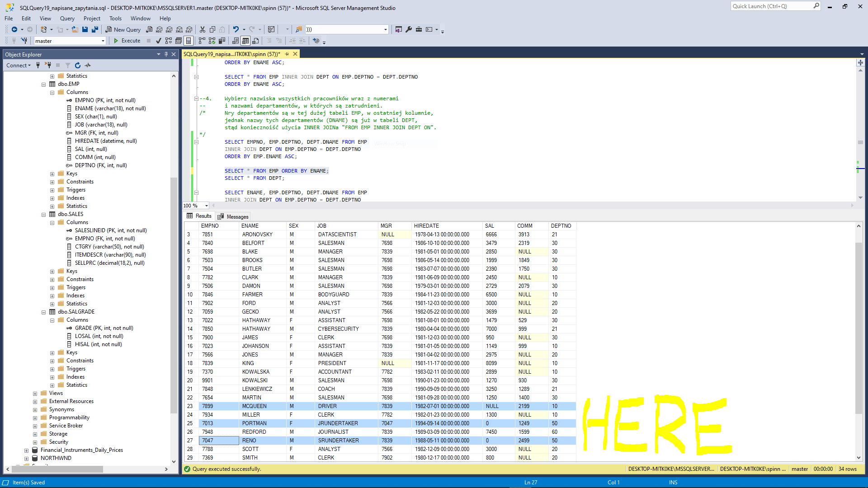This screenshot has height=488, width=868.
Task: Open the Tools menu
Action: 115,19
